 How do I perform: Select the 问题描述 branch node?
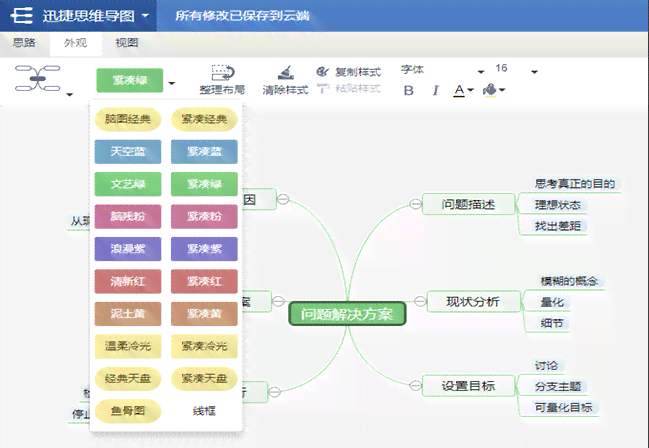pyautogui.click(x=468, y=204)
